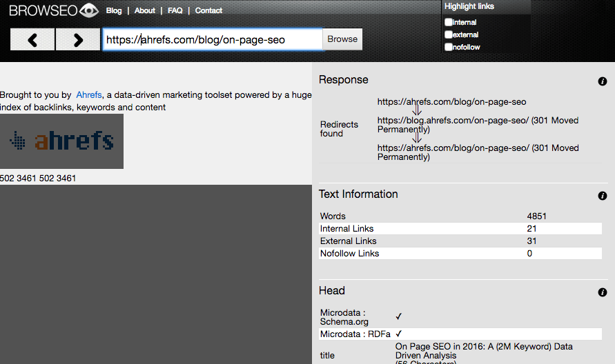615x364 pixels.
Task: Click the ahrefs logo image
Action: point(61,141)
